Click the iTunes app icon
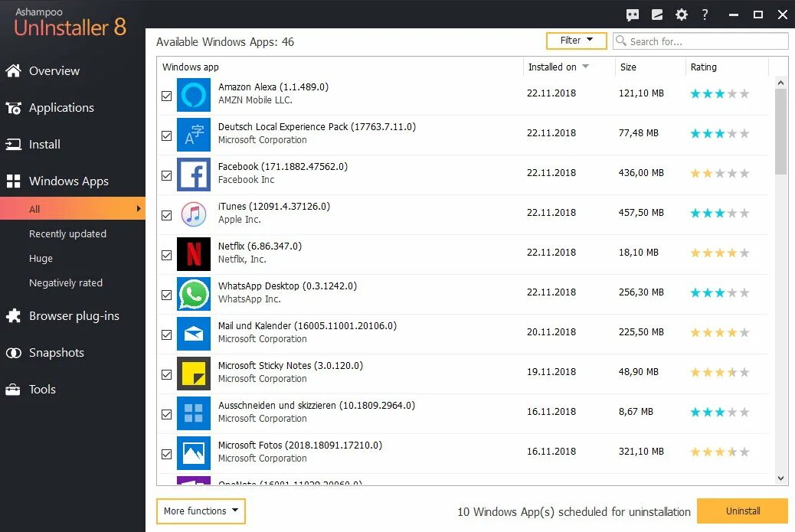The width and height of the screenshot is (795, 532). click(194, 214)
